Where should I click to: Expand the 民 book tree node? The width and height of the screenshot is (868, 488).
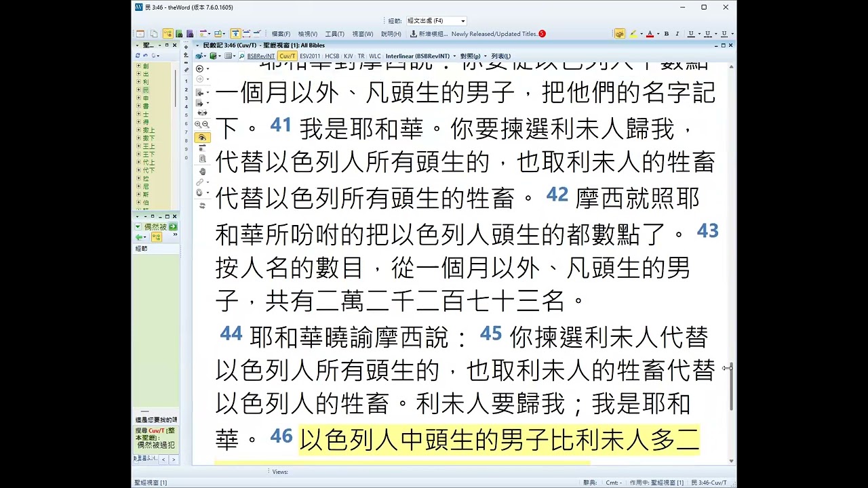click(x=138, y=90)
